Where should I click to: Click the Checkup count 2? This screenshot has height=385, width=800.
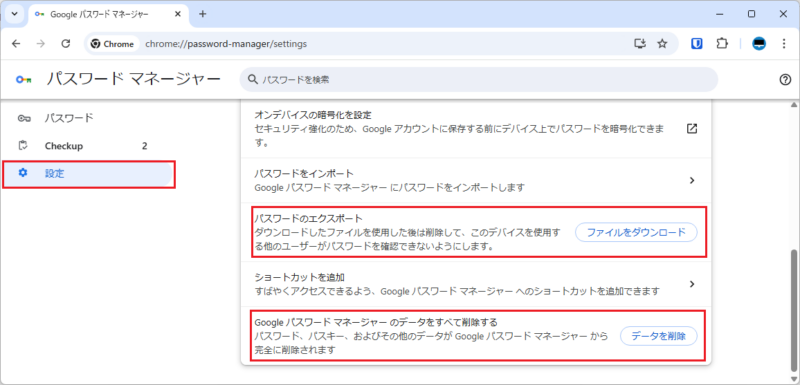coord(144,146)
